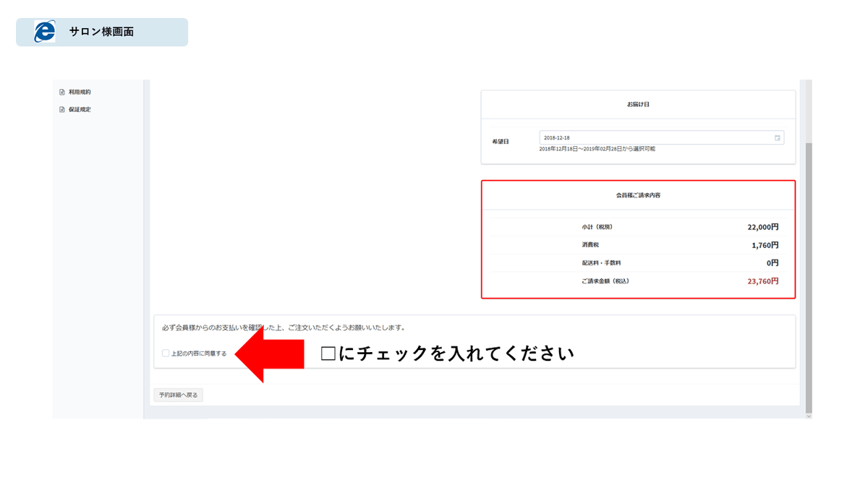
Task: Click the 消費税 label
Action: click(x=590, y=245)
